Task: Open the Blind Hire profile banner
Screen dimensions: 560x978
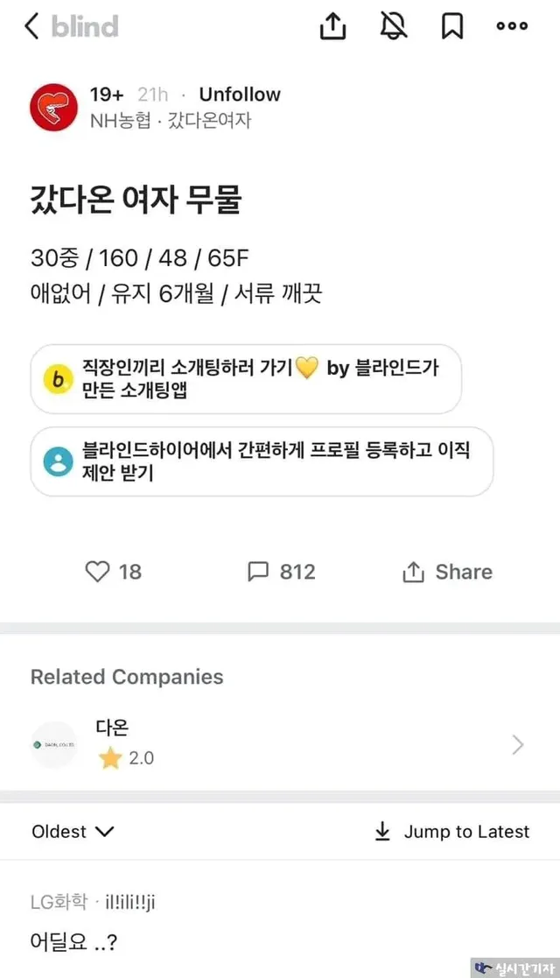Action: click(x=262, y=461)
